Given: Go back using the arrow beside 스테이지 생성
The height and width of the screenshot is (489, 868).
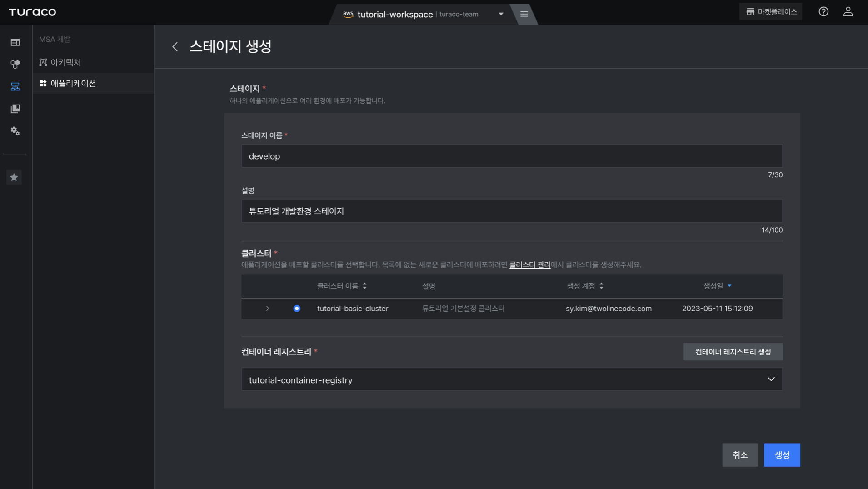Looking at the screenshot, I should pos(175,46).
